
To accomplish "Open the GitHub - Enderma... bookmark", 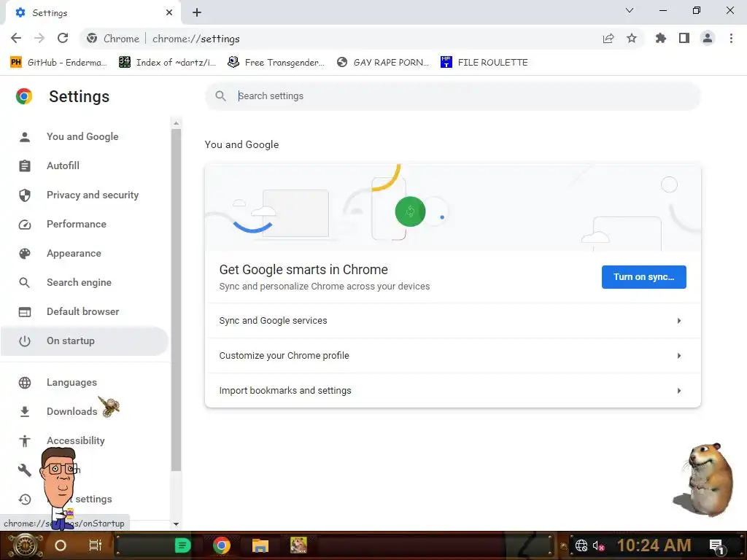I will 58,63.
